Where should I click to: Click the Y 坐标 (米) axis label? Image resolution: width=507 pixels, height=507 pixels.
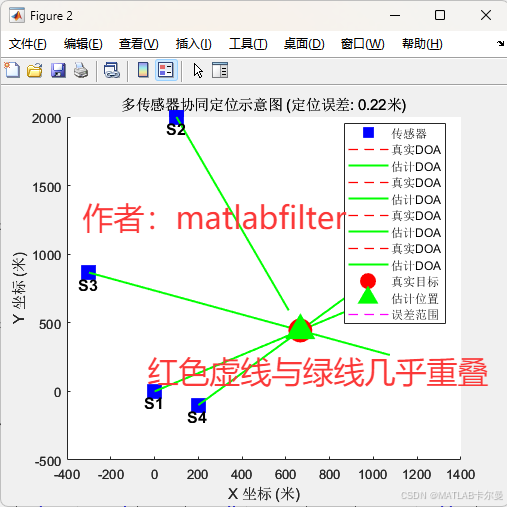click(19, 288)
